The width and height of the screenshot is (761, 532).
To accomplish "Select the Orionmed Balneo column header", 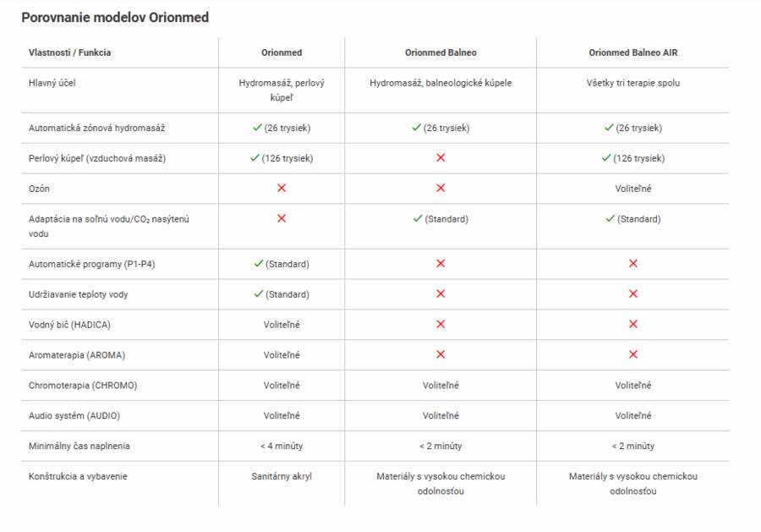I will (x=441, y=52).
